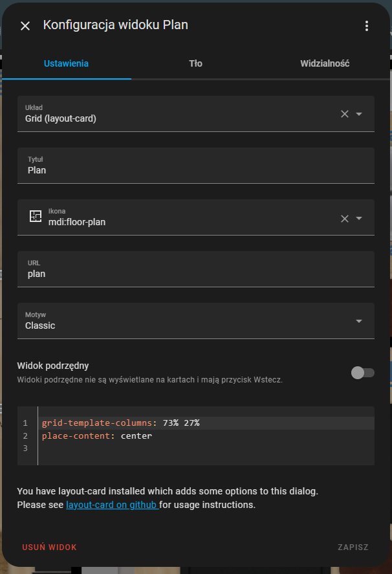
Task: Switch to the Widzialność tab
Action: pyautogui.click(x=325, y=63)
